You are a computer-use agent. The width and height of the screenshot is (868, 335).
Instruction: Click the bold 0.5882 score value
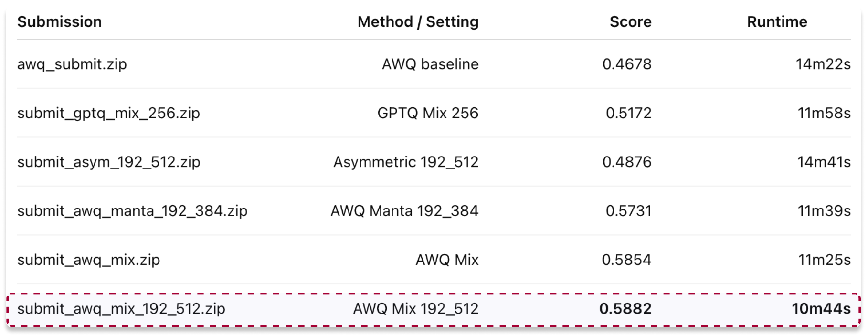point(625,309)
